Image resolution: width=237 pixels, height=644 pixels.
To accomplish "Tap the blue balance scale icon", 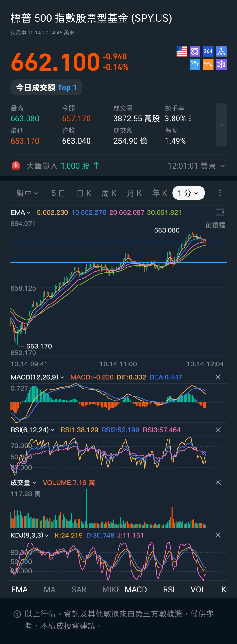I will (195, 64).
